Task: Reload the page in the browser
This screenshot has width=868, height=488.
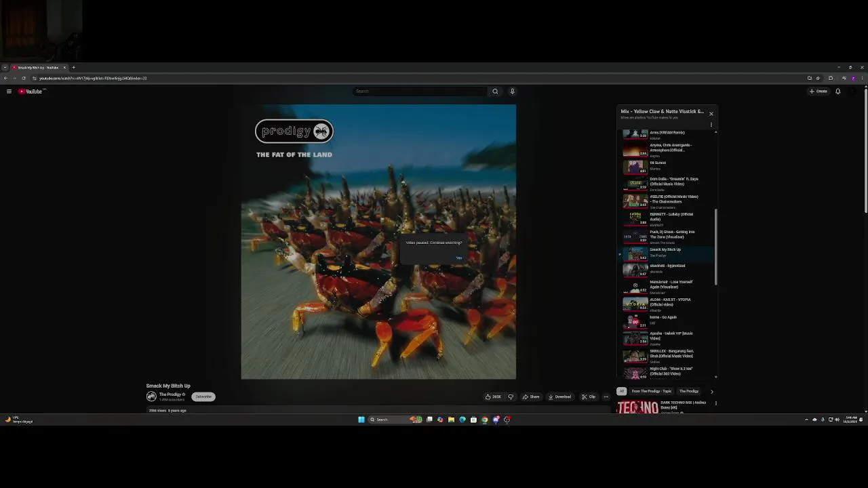Action: click(24, 78)
